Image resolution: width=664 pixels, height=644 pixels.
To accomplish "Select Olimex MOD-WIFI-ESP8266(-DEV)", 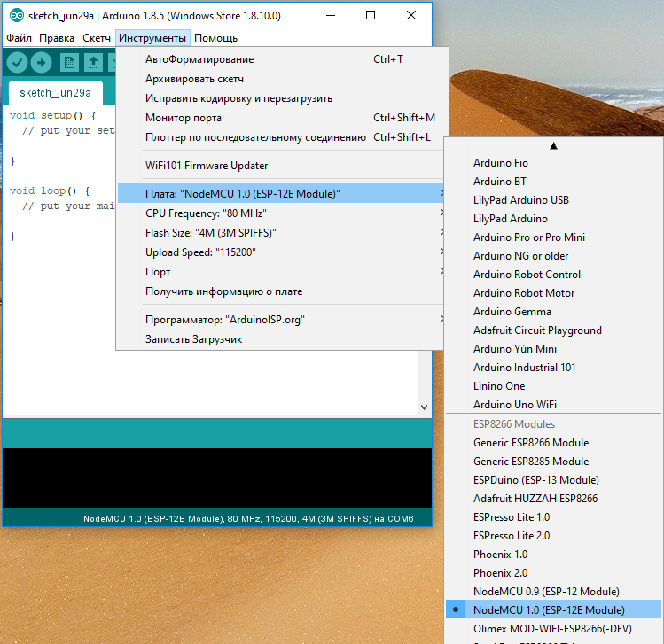I will click(553, 629).
